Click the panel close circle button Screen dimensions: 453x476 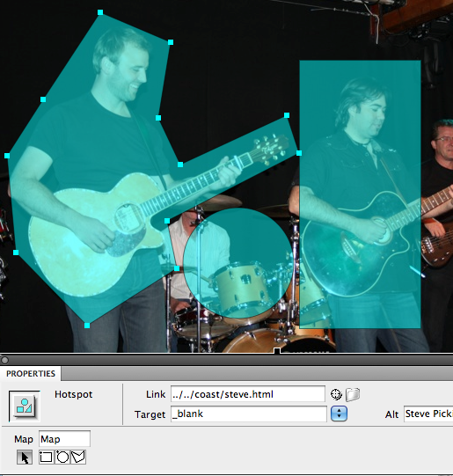tap(4, 360)
